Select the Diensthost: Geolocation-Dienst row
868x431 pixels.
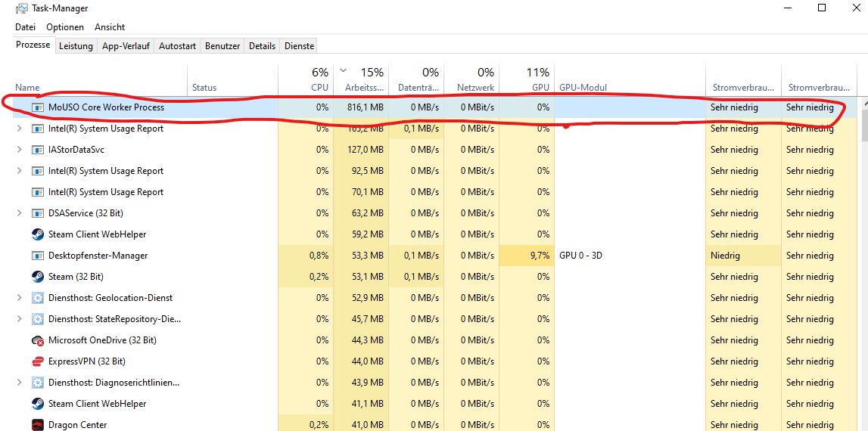(434, 298)
